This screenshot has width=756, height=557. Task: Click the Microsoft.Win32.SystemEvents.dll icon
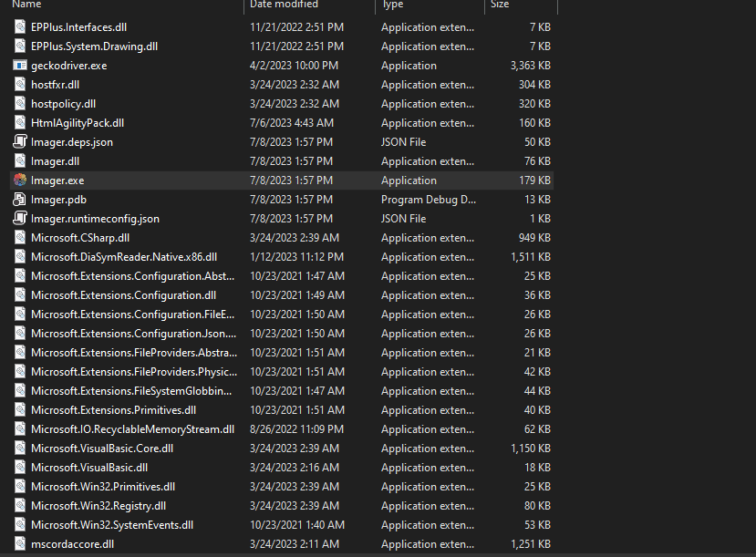click(x=20, y=525)
